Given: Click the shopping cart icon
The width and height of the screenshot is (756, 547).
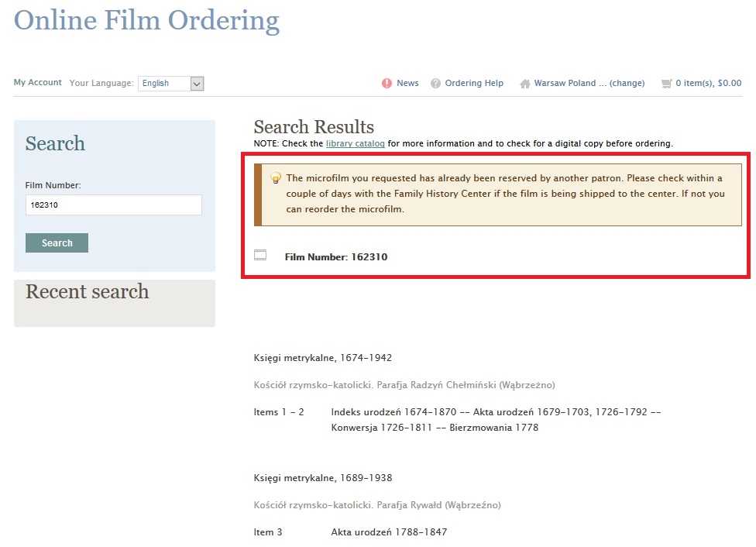Looking at the screenshot, I should pyautogui.click(x=666, y=84).
